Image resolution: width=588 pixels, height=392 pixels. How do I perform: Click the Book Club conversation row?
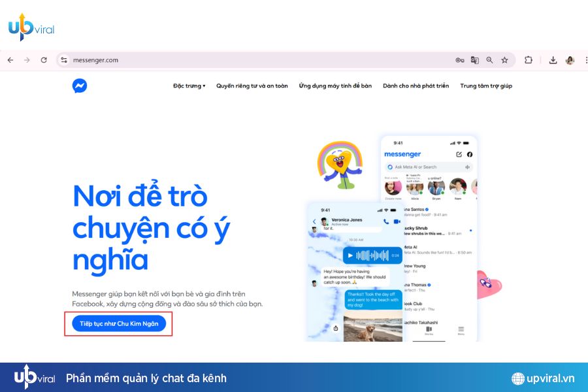click(x=437, y=306)
